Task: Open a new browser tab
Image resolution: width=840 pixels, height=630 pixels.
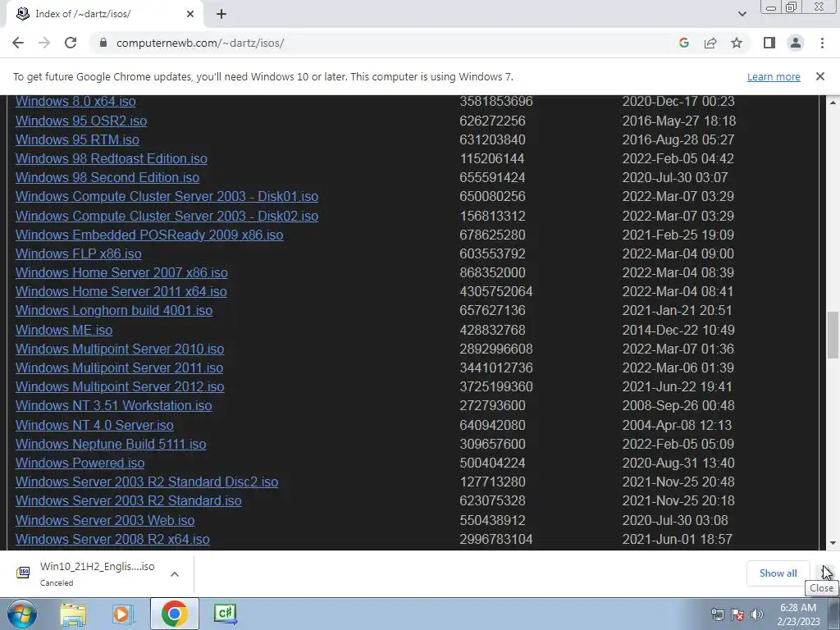Action: point(221,14)
